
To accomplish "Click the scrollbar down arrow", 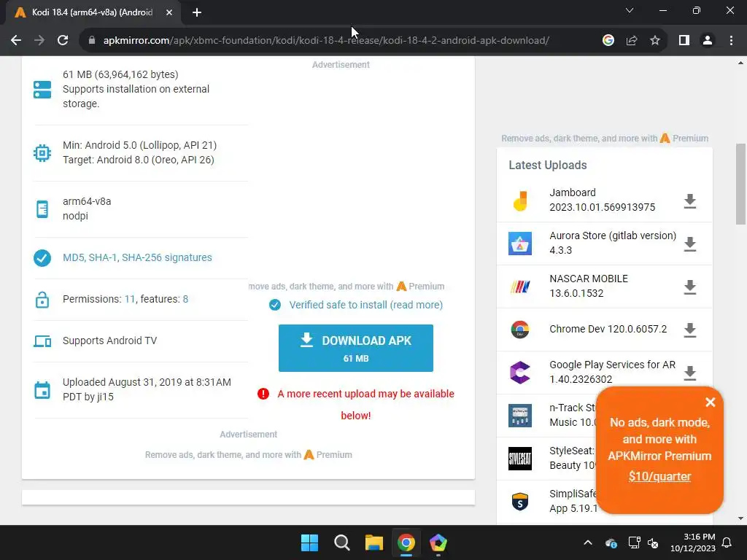I will pyautogui.click(x=740, y=518).
